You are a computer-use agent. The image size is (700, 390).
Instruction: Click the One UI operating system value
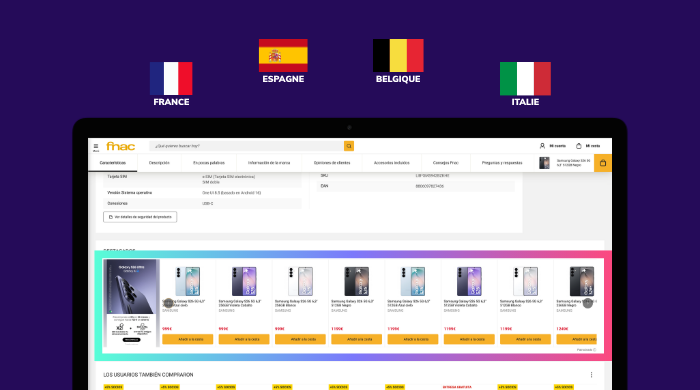pyautogui.click(x=231, y=193)
